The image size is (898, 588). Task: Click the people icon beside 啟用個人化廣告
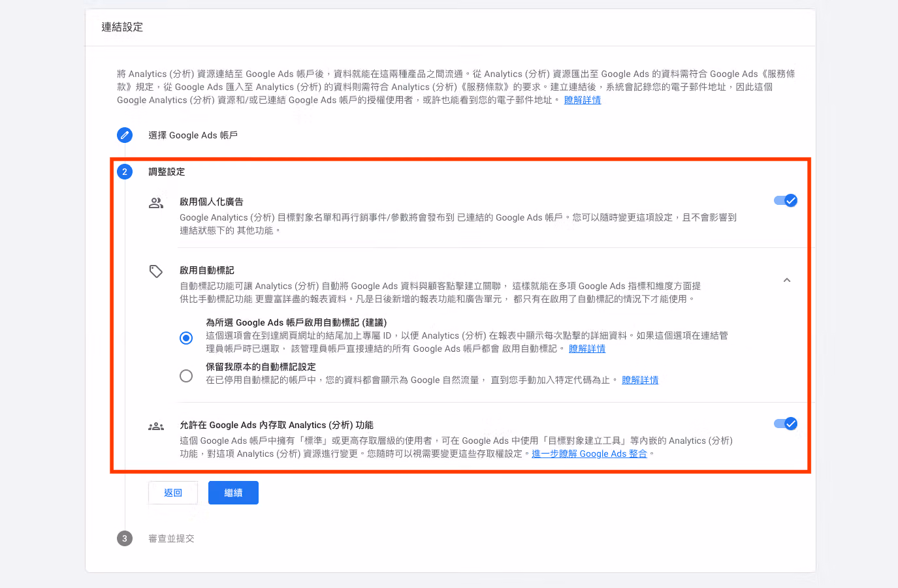click(x=156, y=203)
